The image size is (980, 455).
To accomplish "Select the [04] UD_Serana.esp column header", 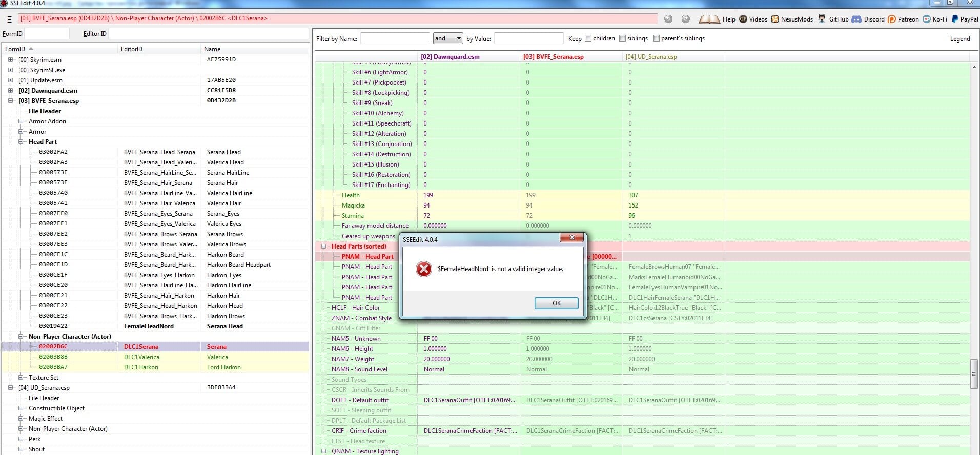I will click(674, 57).
